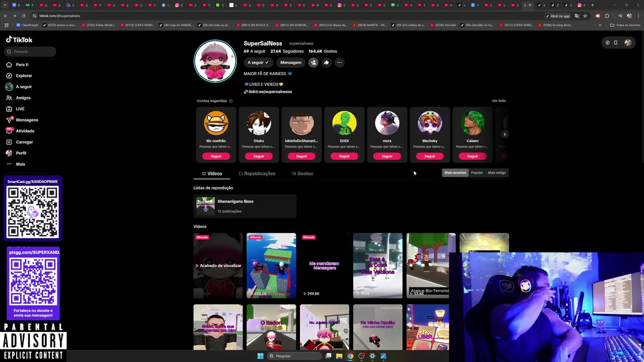Select Mais recentes sort option
This screenshot has width=644, height=362.
[x=455, y=172]
